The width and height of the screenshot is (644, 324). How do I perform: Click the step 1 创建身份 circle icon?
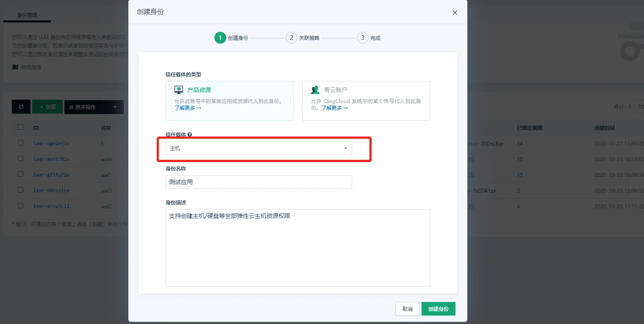pos(220,38)
